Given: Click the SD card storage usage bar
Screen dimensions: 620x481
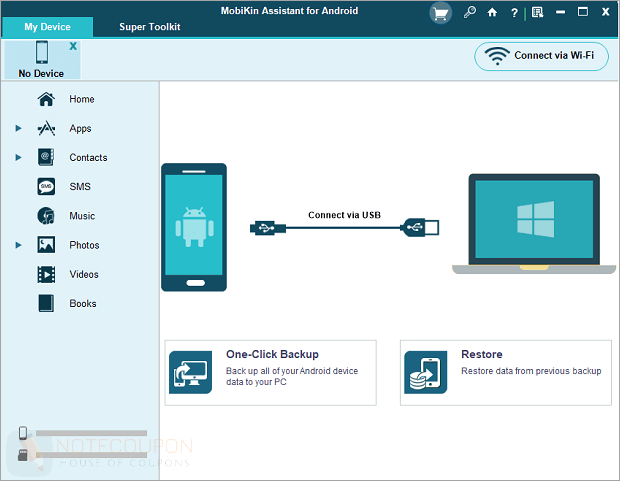Looking at the screenshot, I should (x=91, y=455).
